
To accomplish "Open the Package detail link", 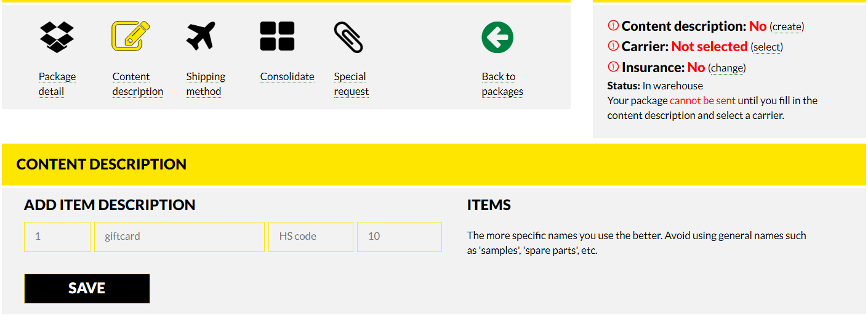I will point(57,84).
